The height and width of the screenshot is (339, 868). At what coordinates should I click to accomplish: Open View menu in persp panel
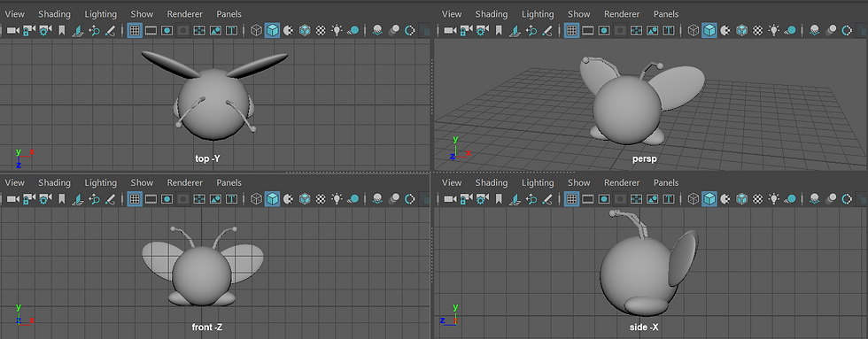[452, 14]
